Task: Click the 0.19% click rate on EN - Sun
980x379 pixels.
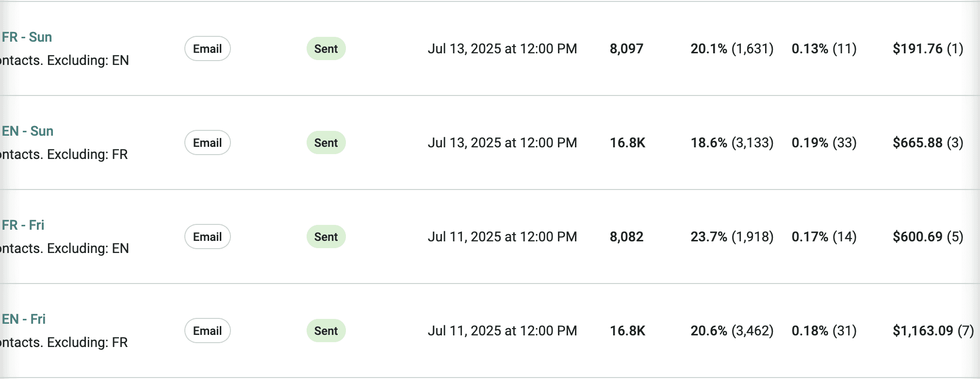Action: click(810, 142)
